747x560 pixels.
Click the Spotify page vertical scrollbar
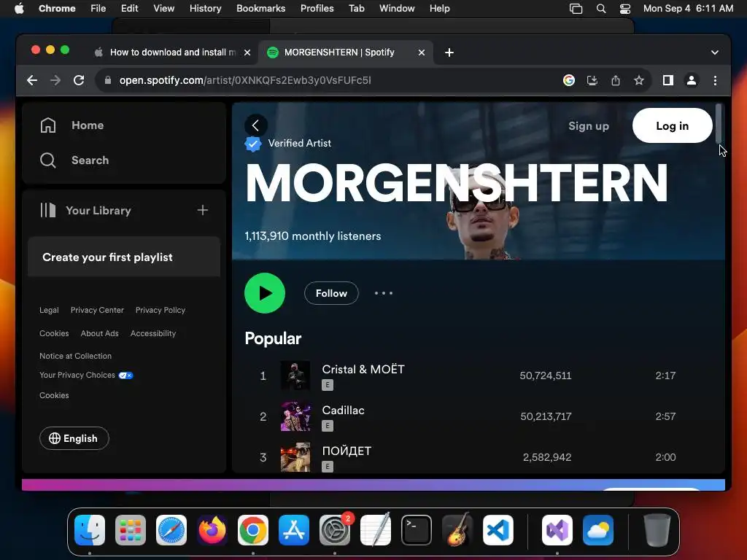coord(719,122)
